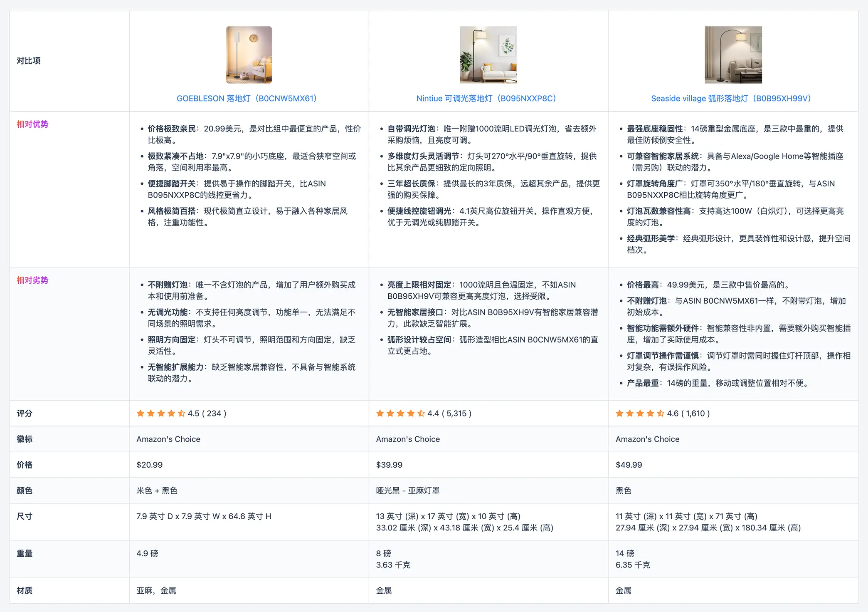868x612 pixels.
Task: Click the 多维度灯头灵活调节 advantage bullet
Action: coord(492,162)
